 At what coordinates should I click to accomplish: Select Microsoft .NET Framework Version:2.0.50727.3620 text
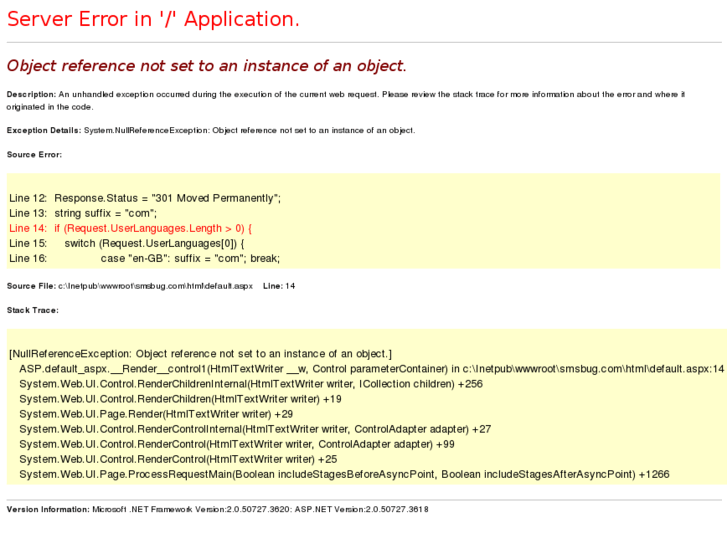pyautogui.click(x=191, y=509)
